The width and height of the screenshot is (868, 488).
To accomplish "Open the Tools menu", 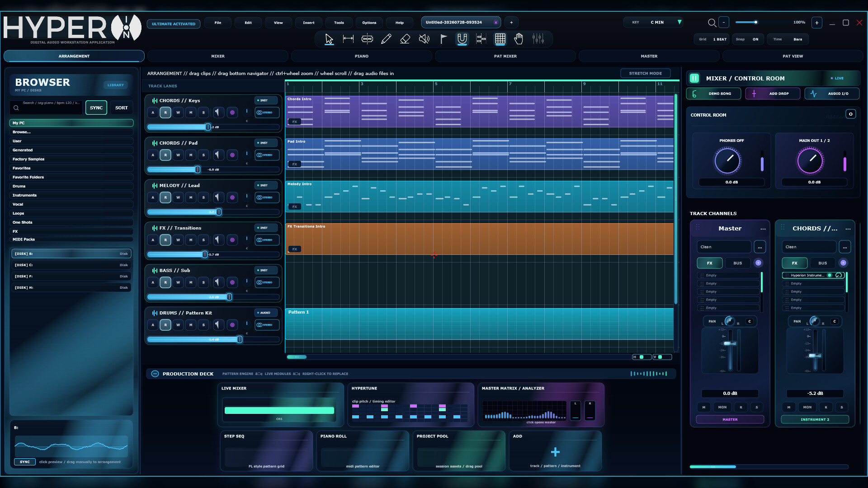I will click(x=339, y=23).
